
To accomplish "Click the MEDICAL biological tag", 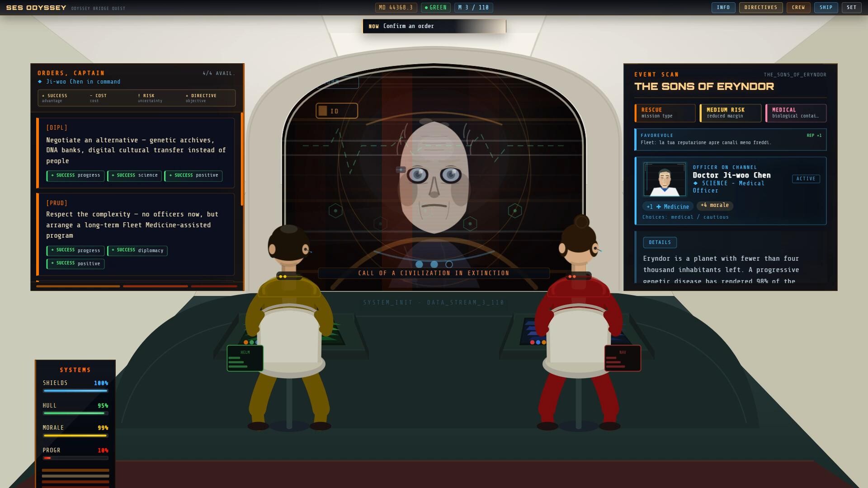I will coord(796,113).
